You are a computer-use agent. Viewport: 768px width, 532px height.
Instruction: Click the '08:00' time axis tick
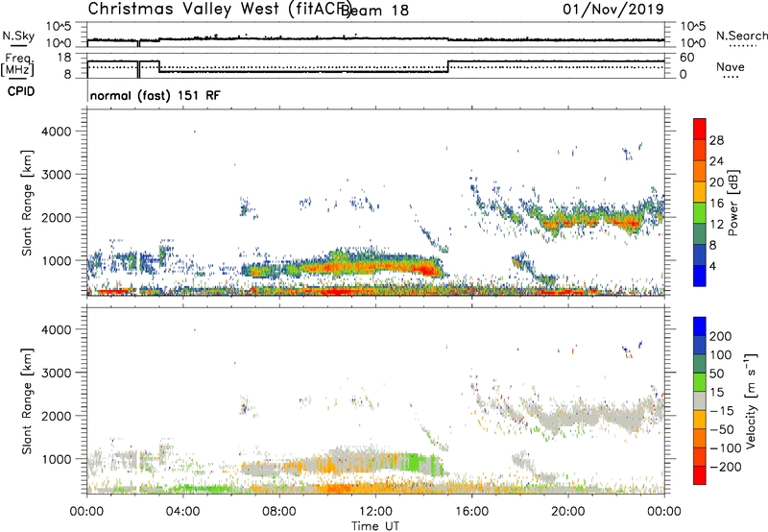pos(279,512)
